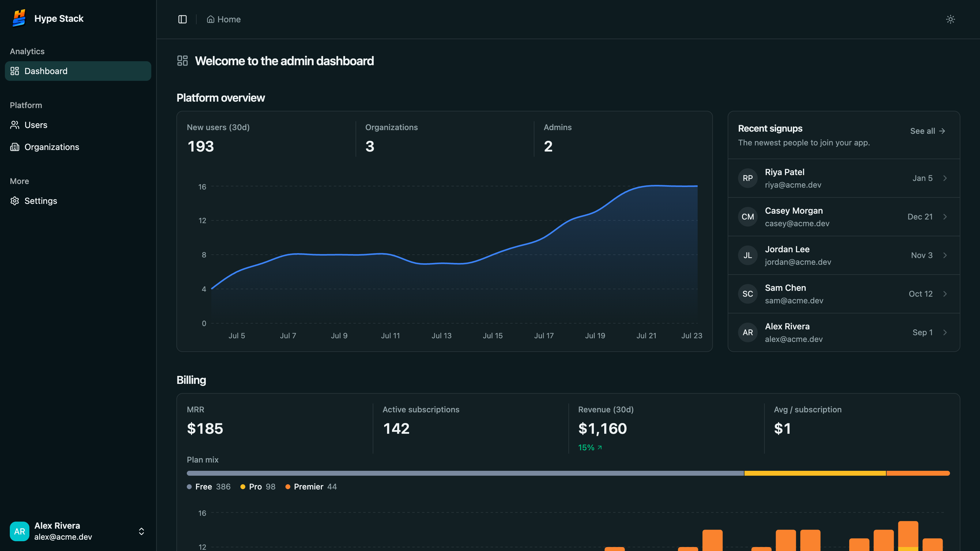Click the SC avatar for Sam Chen

[748, 294]
